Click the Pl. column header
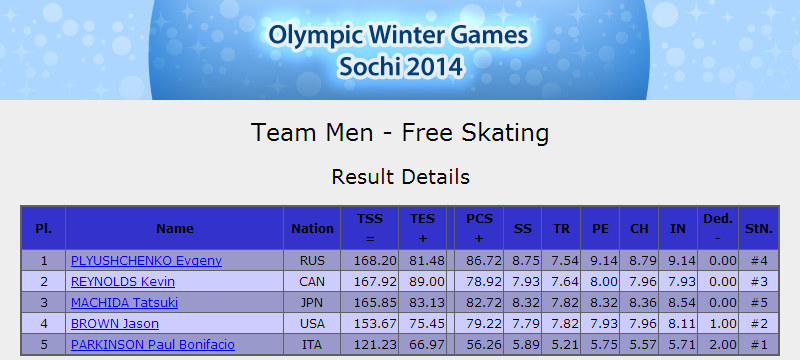800x360 pixels. [43, 228]
